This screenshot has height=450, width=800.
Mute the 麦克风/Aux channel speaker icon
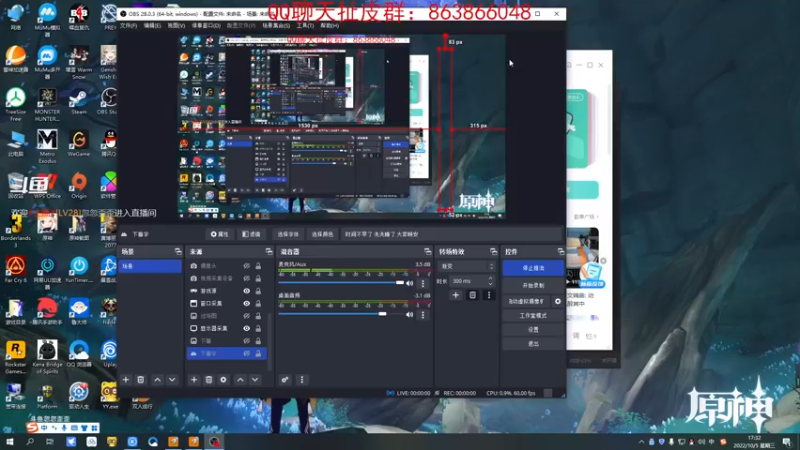point(409,283)
